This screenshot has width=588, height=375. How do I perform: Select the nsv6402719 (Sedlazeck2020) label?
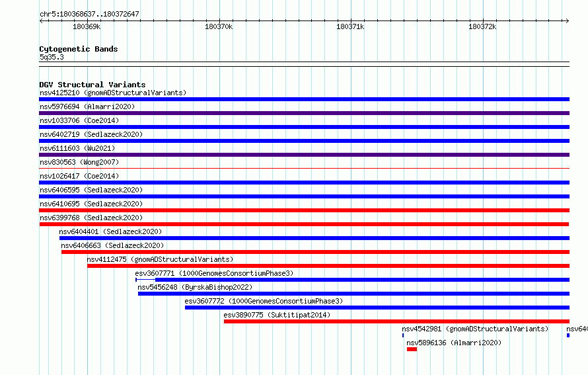(91, 134)
